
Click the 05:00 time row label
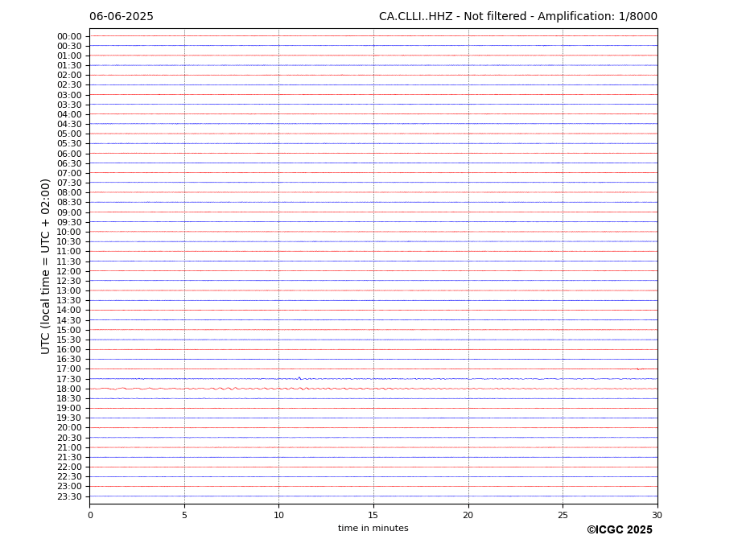click(69, 134)
